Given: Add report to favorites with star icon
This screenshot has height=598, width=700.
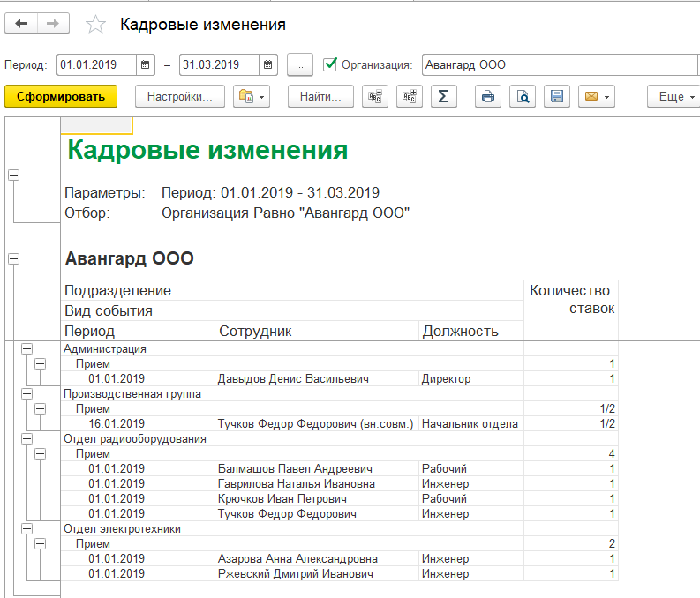Looking at the screenshot, I should coord(94,25).
